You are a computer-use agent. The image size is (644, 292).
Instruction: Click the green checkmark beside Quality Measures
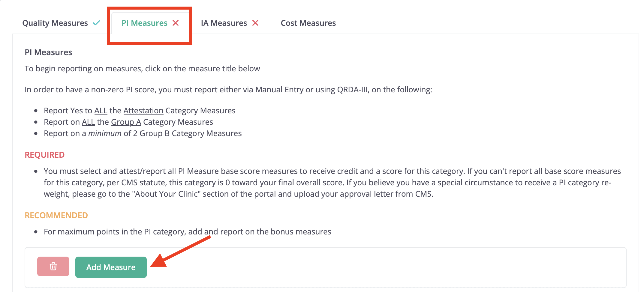(x=96, y=23)
